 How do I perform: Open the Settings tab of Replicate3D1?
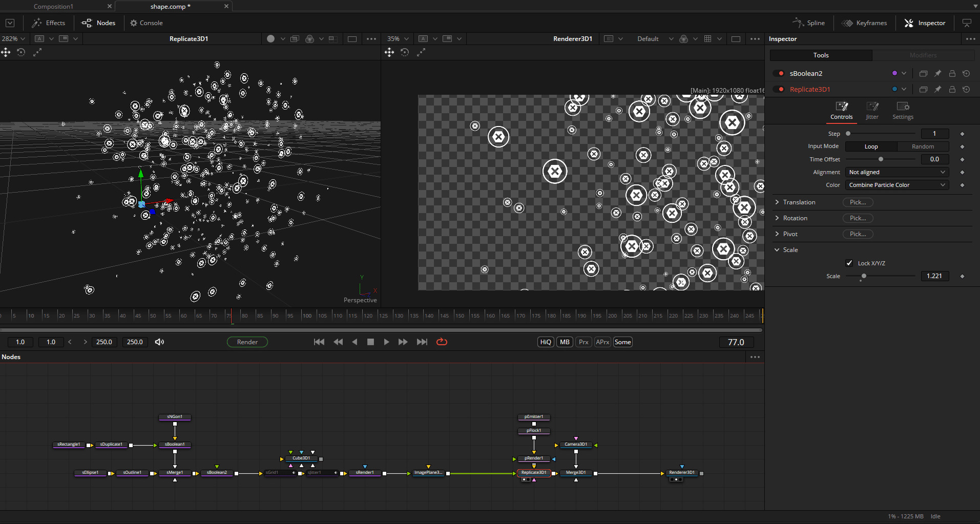click(903, 108)
